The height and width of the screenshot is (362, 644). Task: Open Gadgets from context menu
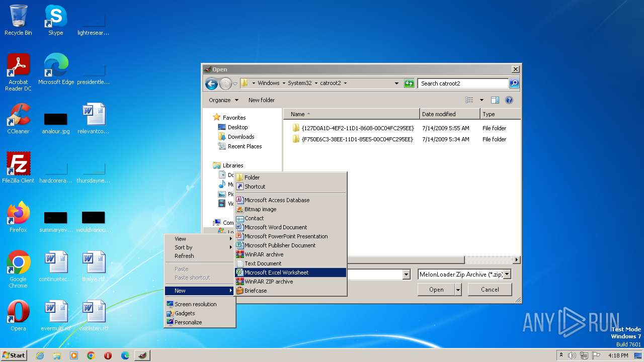tap(200, 313)
